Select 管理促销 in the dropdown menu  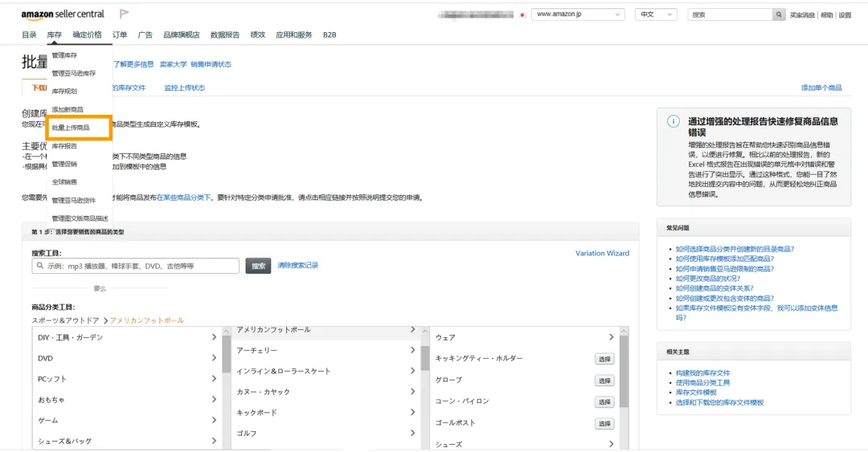pos(65,165)
